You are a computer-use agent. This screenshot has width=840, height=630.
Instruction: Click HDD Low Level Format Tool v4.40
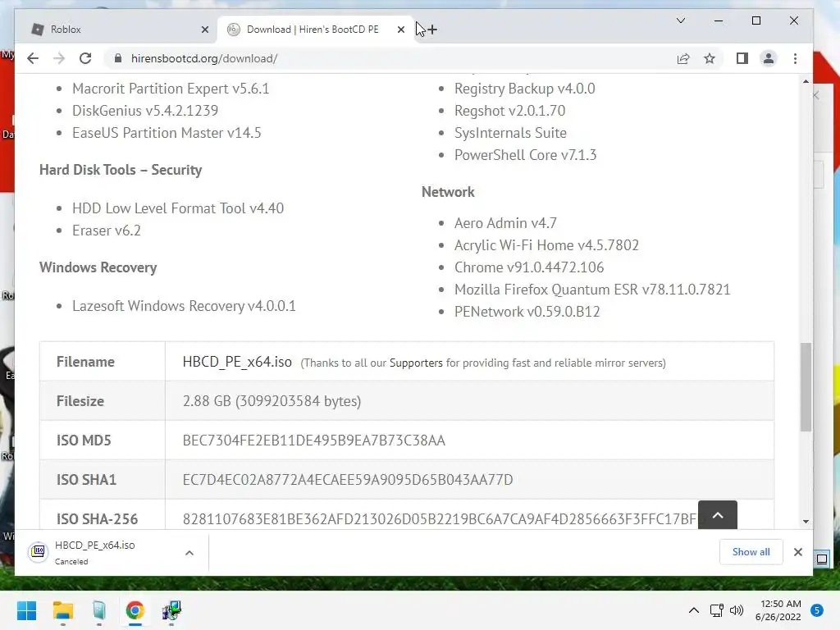click(x=178, y=208)
